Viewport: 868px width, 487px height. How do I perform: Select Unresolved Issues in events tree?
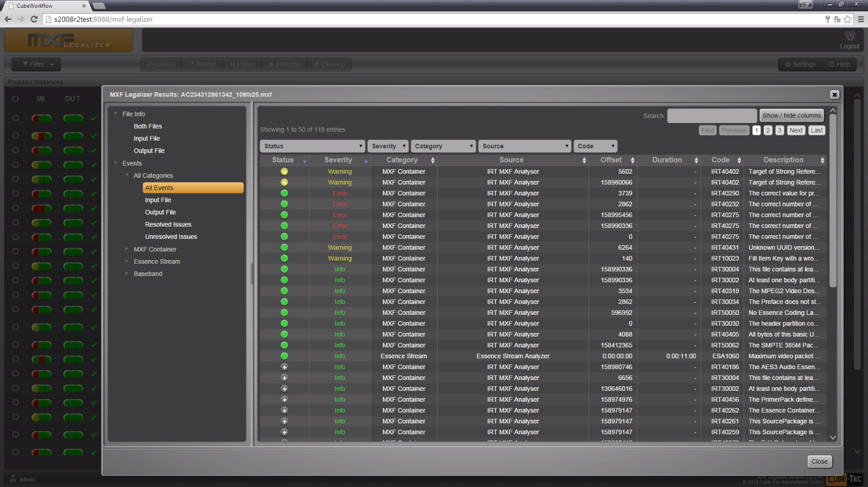point(171,237)
